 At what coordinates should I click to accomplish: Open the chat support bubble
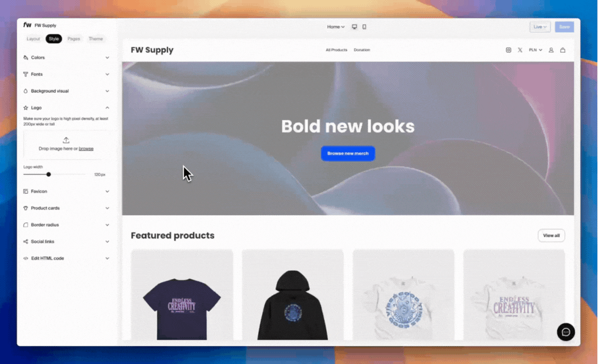566,332
